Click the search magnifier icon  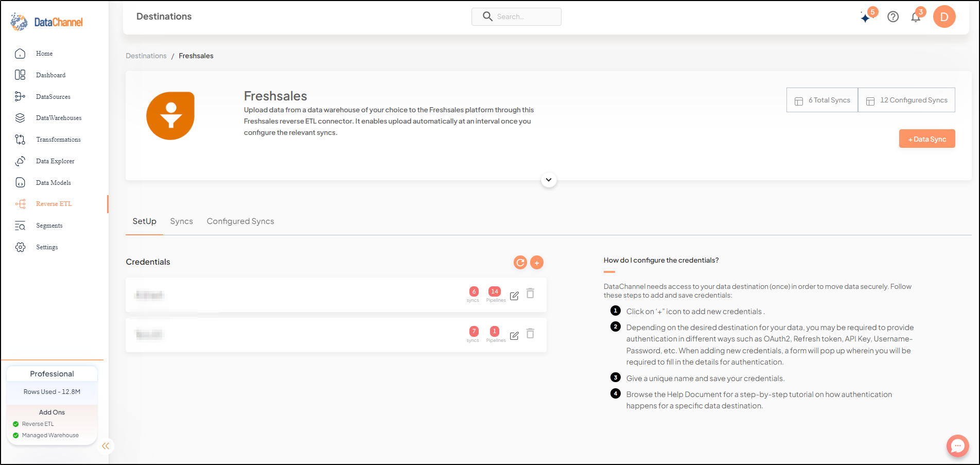point(487,16)
